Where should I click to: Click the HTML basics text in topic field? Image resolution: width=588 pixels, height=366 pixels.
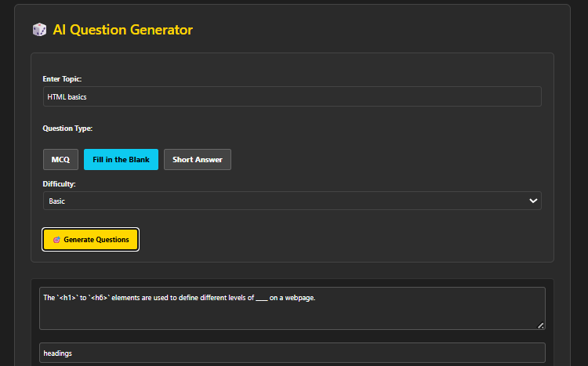click(x=67, y=96)
